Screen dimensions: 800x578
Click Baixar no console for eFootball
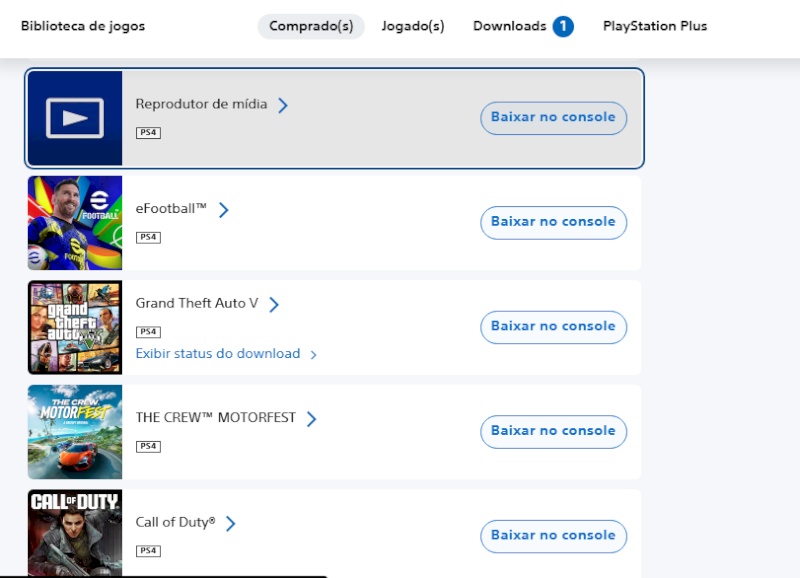(553, 222)
